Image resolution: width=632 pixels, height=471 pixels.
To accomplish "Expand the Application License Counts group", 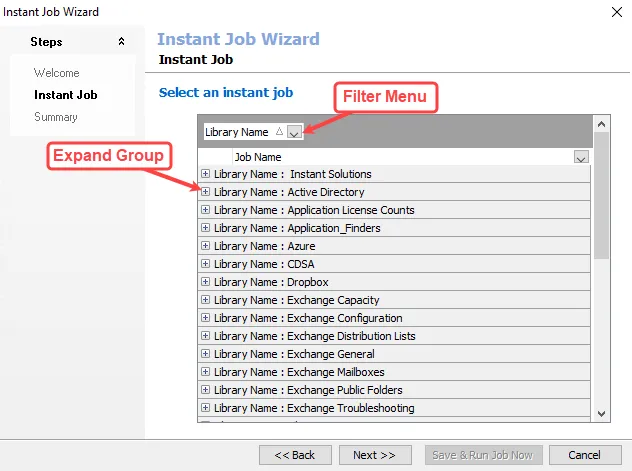I will (x=206, y=210).
